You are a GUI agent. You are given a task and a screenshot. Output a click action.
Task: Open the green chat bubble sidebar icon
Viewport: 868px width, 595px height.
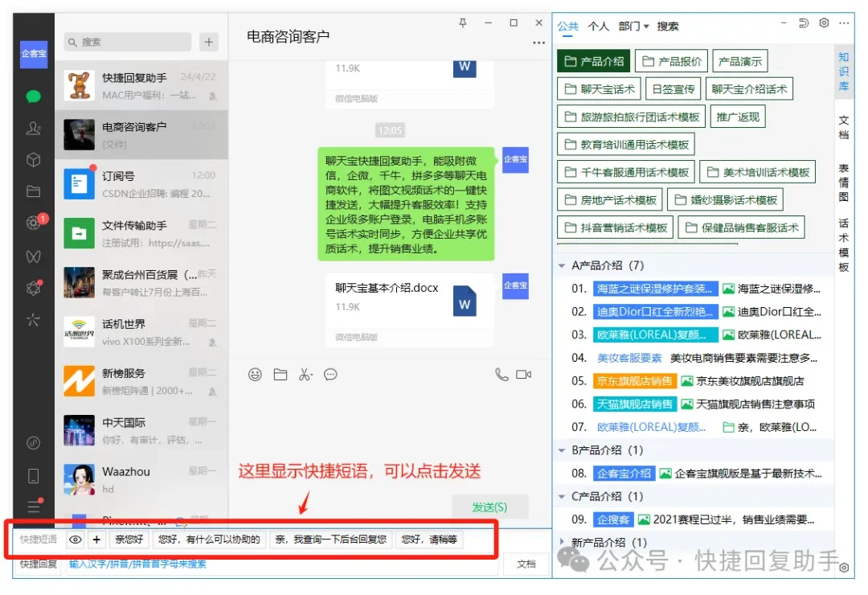point(33,96)
